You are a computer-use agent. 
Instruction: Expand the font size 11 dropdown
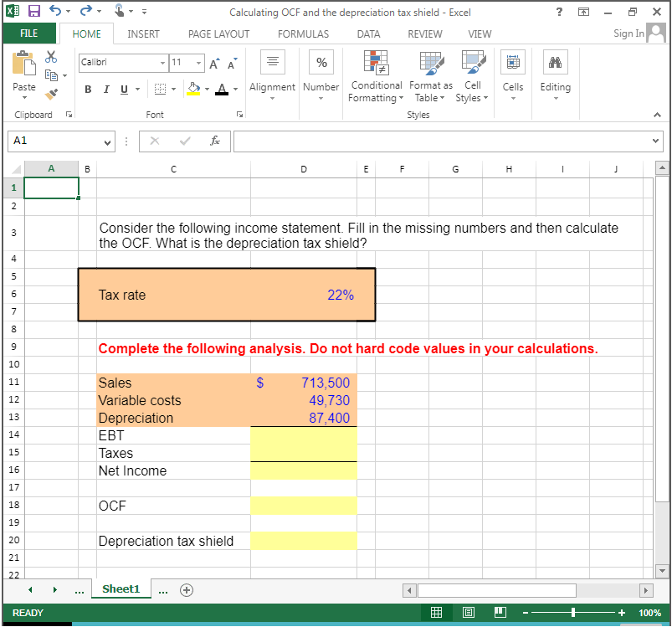pyautogui.click(x=199, y=63)
